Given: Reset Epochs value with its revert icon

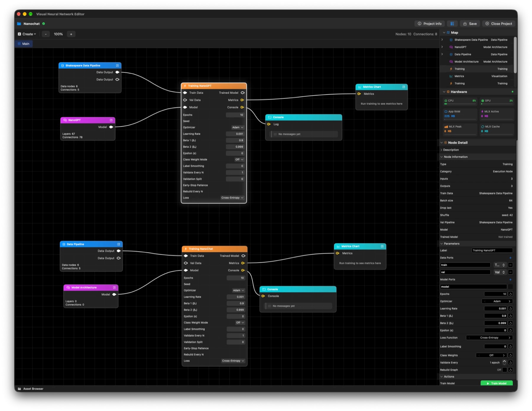Looking at the screenshot, I should pyautogui.click(x=510, y=294).
